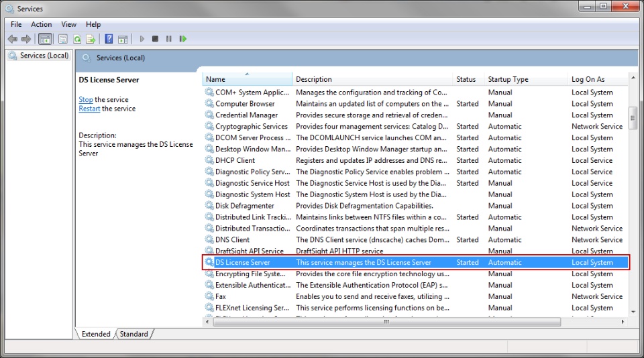This screenshot has width=644, height=358.
Task: Click the Export List toolbar icon
Action: (x=91, y=39)
